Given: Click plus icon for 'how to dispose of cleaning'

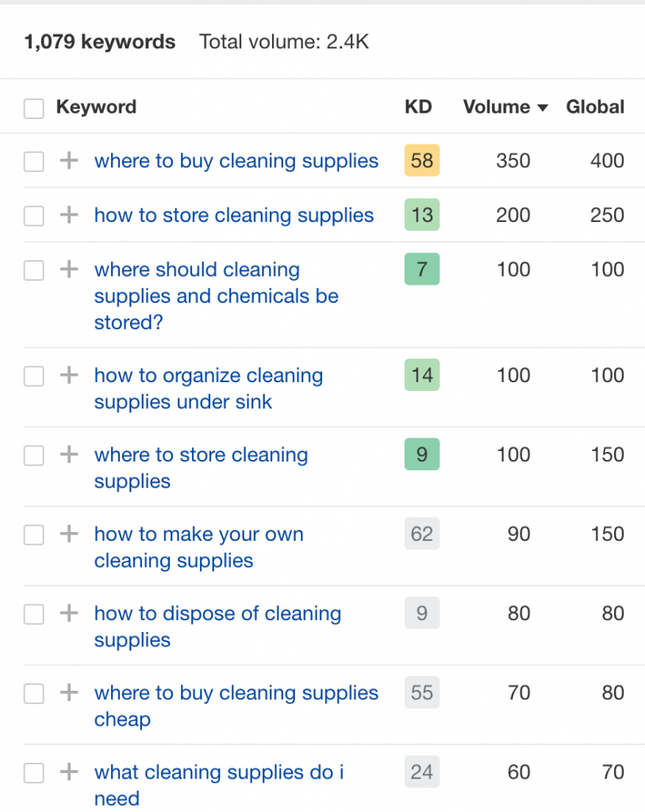Looking at the screenshot, I should [x=69, y=613].
